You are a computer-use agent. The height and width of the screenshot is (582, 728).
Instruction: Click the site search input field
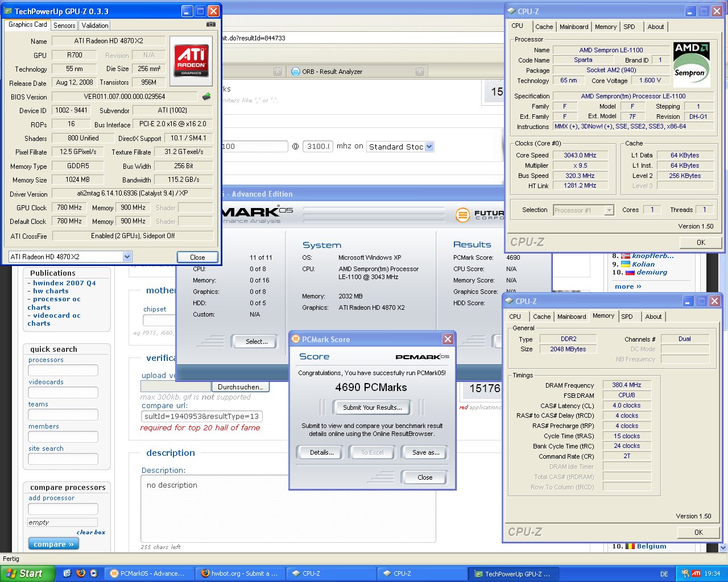click(x=63, y=459)
